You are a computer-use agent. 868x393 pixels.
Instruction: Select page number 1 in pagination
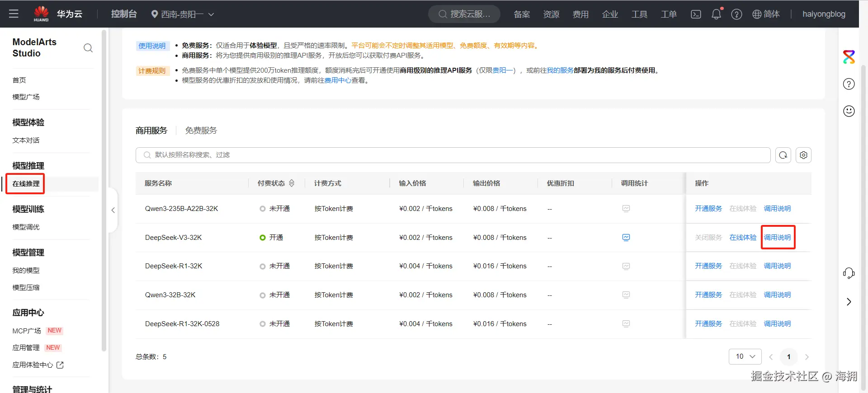[x=789, y=357]
